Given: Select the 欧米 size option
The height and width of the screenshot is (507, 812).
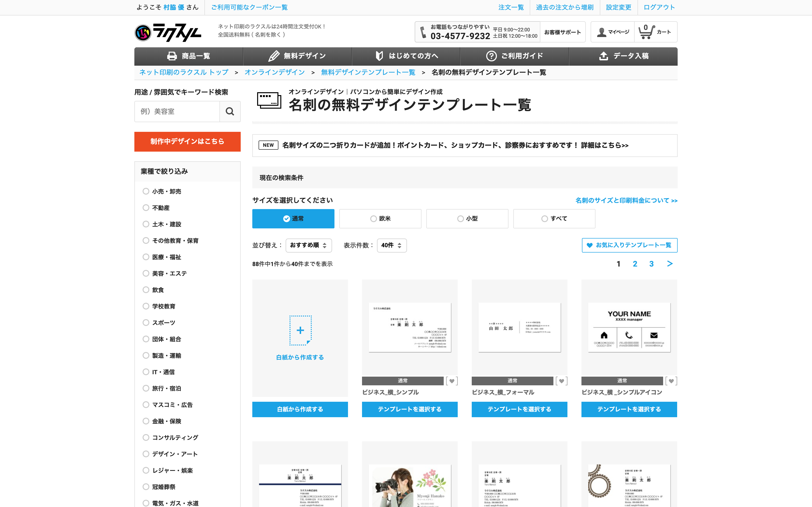Looking at the screenshot, I should (x=380, y=219).
